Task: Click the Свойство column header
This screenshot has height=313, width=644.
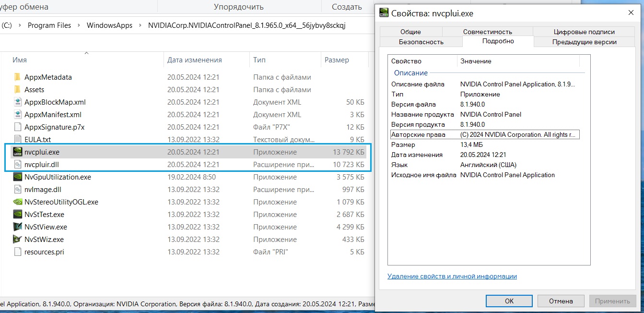Action: 423,61
